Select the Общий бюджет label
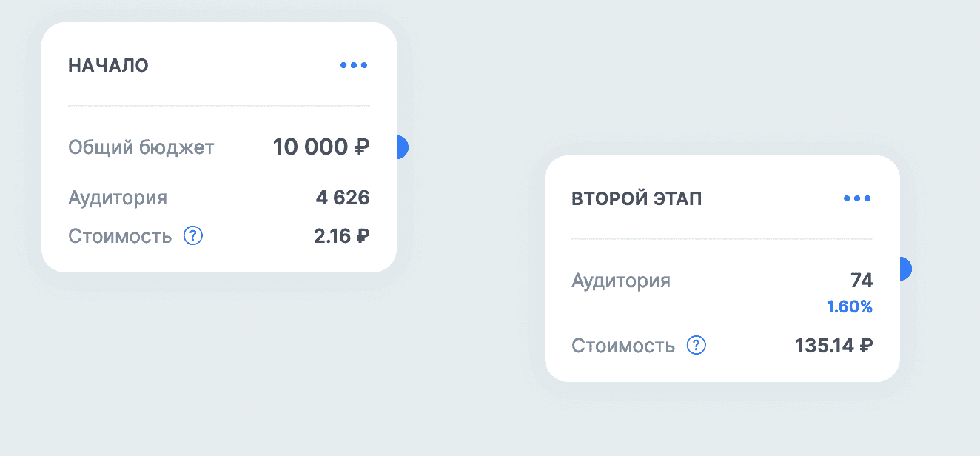 [141, 147]
